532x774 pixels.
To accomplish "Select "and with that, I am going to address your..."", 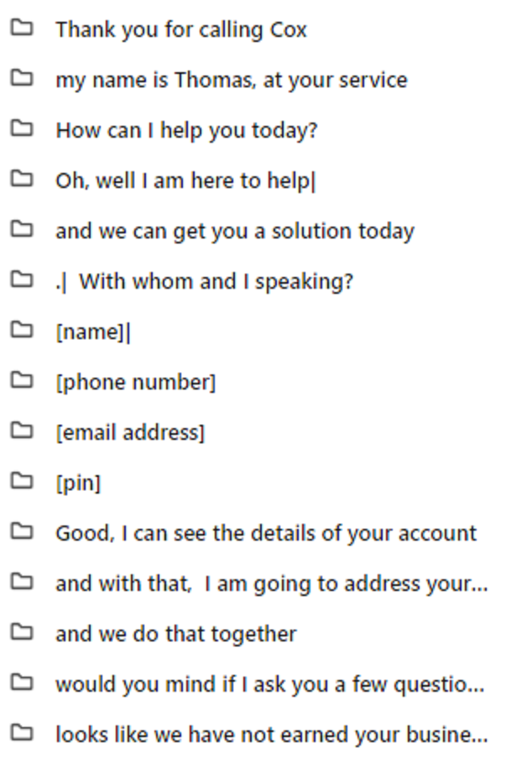I will 271,584.
